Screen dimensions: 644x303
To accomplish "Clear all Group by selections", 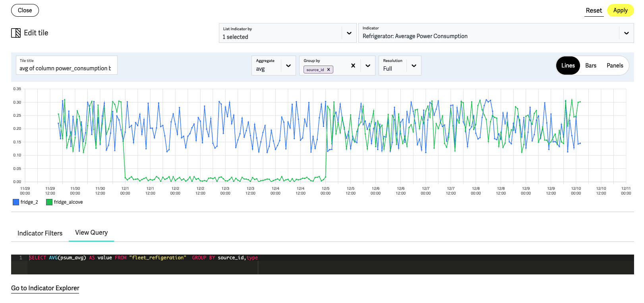I will point(353,66).
